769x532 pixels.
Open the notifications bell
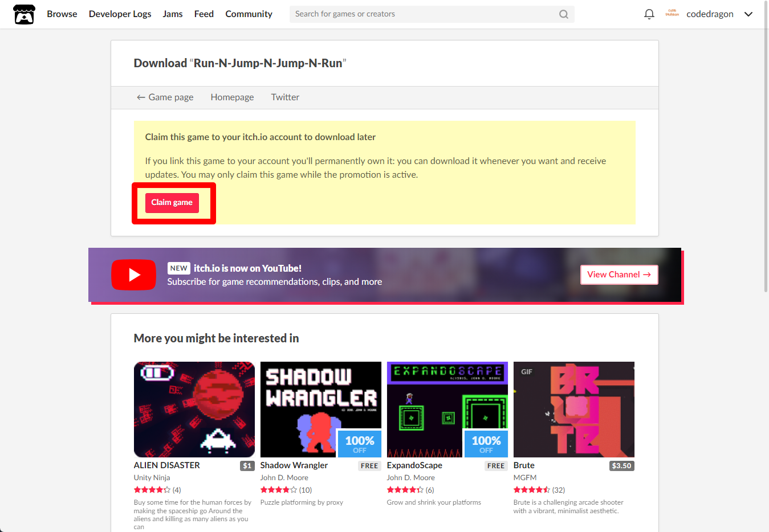click(649, 14)
